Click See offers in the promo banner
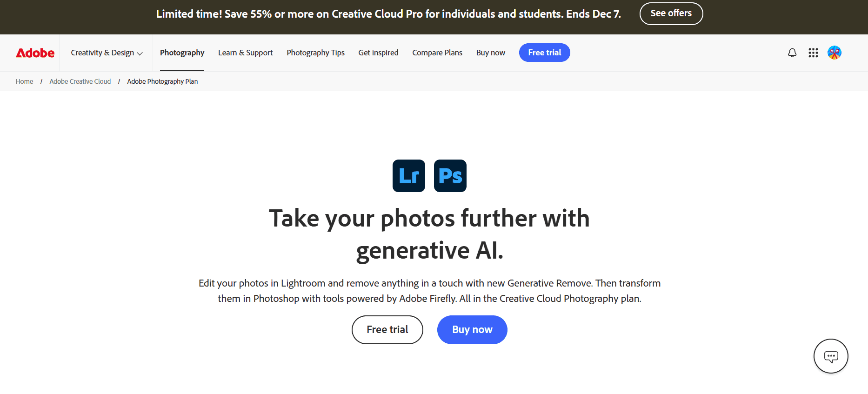 point(671,13)
